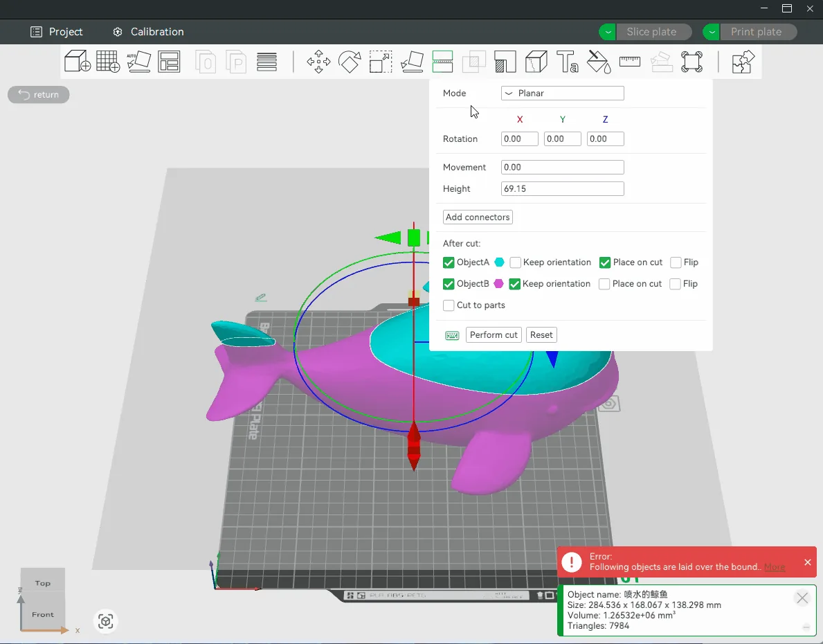The height and width of the screenshot is (644, 823).
Task: Click the Arrange all objects icon
Action: pos(169,62)
